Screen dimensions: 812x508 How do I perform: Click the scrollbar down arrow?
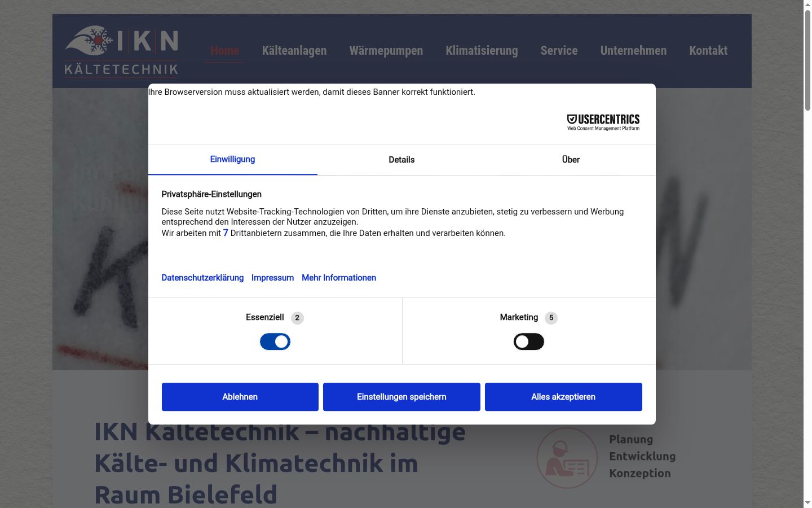tap(807, 503)
